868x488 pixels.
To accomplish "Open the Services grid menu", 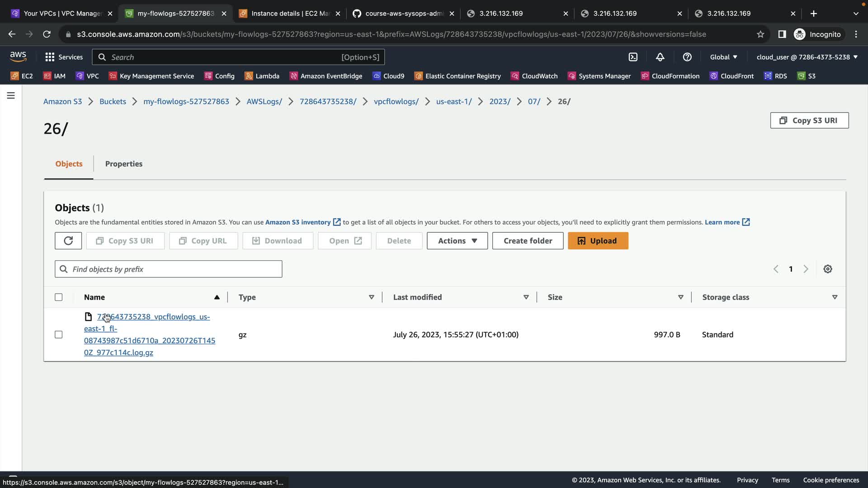I will tap(64, 57).
